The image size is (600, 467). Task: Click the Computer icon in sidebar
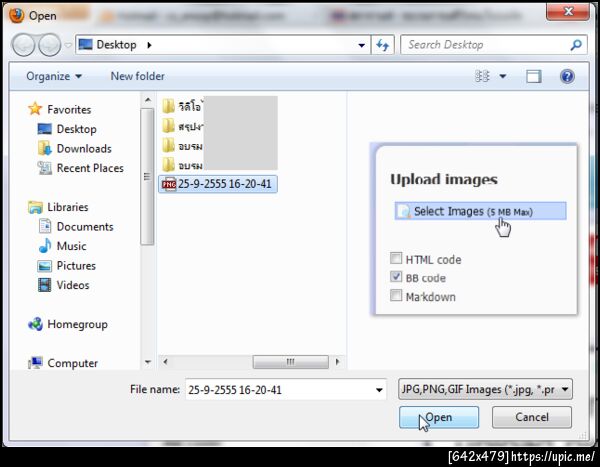(x=35, y=362)
